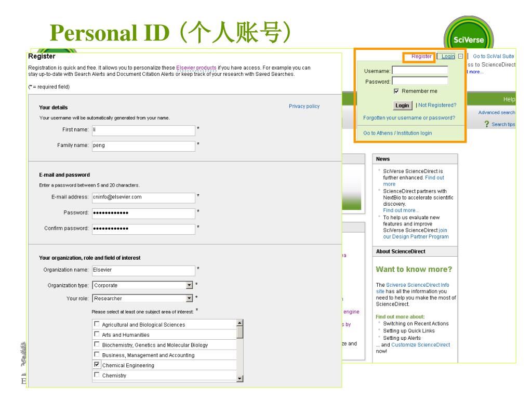Click the green Search tips question icon
The height and width of the screenshot is (399, 532).
pos(486,124)
